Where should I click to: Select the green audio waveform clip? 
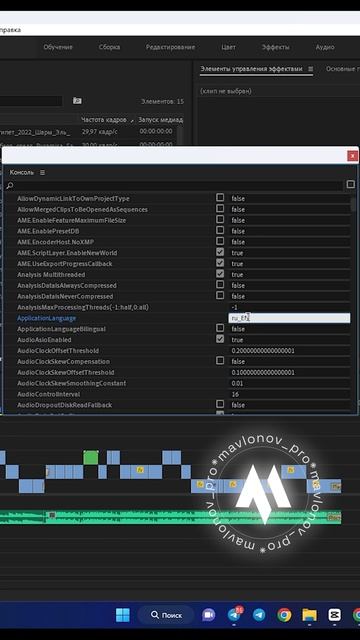click(x=171, y=516)
